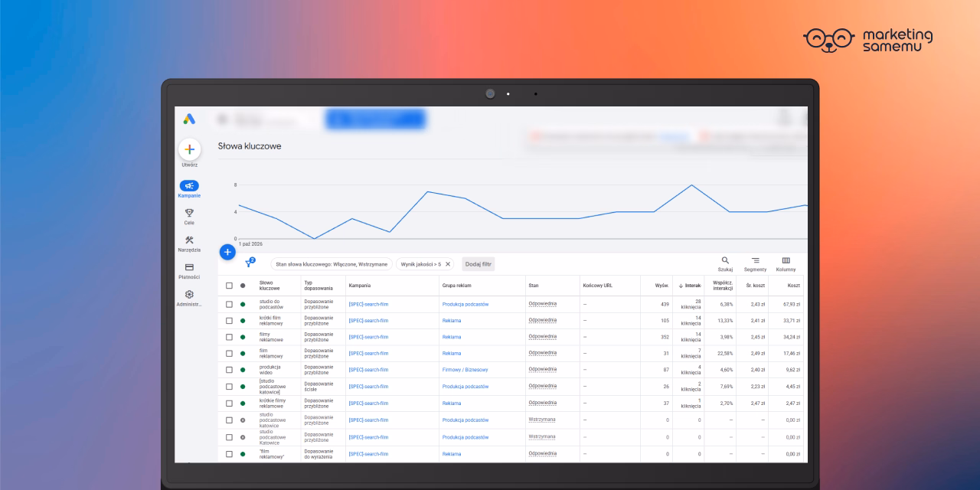
Task: Click the Odpowiednia status for produkcja wideo
Action: [543, 370]
